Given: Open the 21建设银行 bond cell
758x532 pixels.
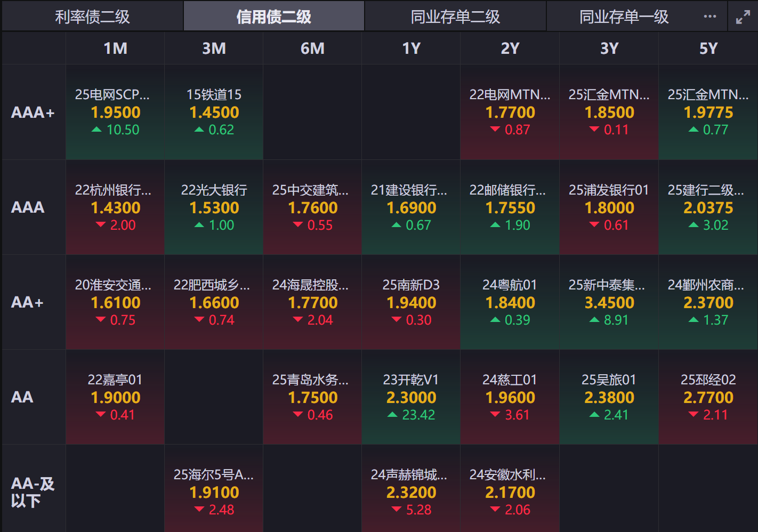Looking at the screenshot, I should [411, 207].
